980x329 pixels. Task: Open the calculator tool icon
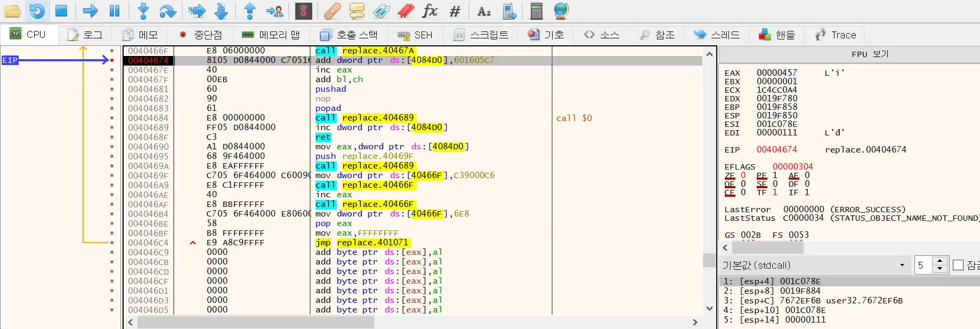tap(536, 11)
